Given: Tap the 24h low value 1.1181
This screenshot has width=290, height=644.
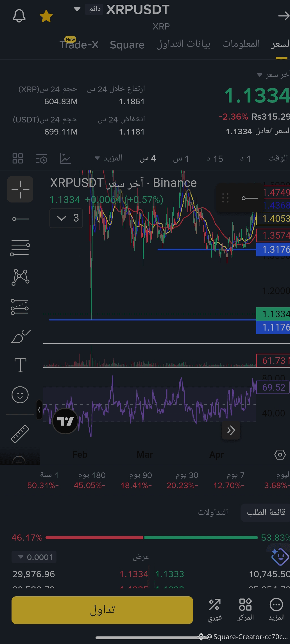Looking at the screenshot, I should 132,132.
